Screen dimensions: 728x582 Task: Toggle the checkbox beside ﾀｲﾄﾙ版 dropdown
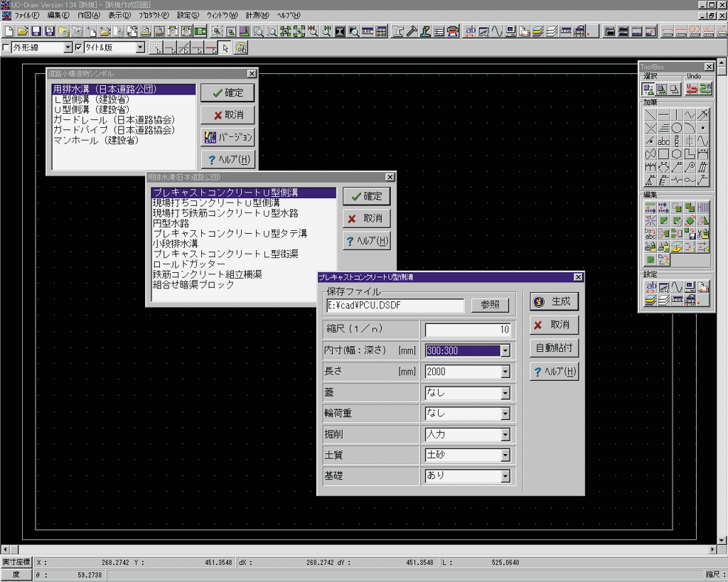78,48
